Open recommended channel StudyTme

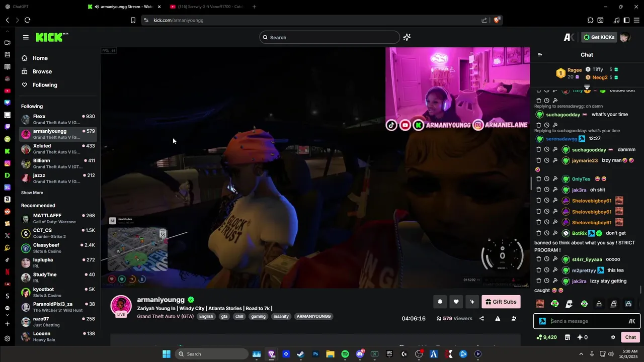pyautogui.click(x=58, y=278)
